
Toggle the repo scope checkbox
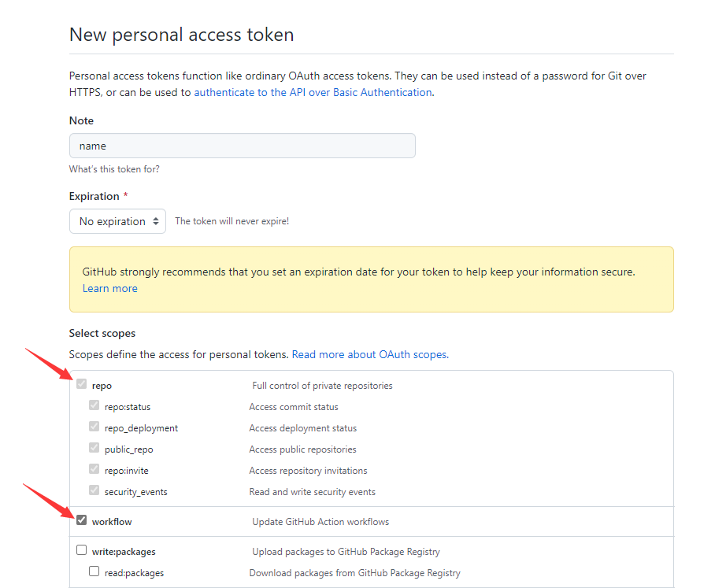pos(82,385)
